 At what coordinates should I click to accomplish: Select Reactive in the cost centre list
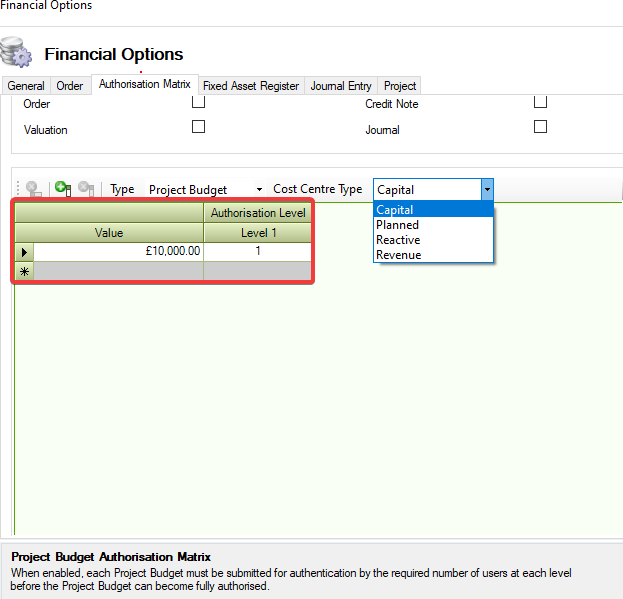398,240
